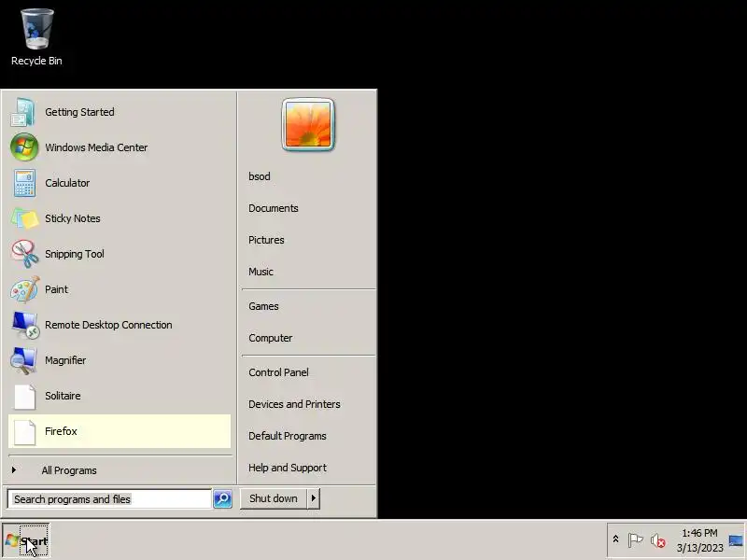Open the Pictures link
The width and height of the screenshot is (747, 560).
pyautogui.click(x=266, y=240)
